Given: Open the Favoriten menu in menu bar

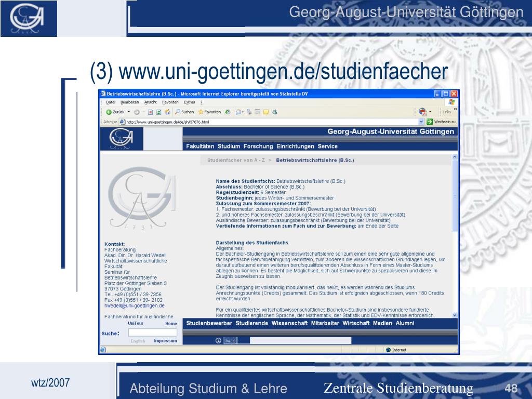Looking at the screenshot, I should pos(170,102).
